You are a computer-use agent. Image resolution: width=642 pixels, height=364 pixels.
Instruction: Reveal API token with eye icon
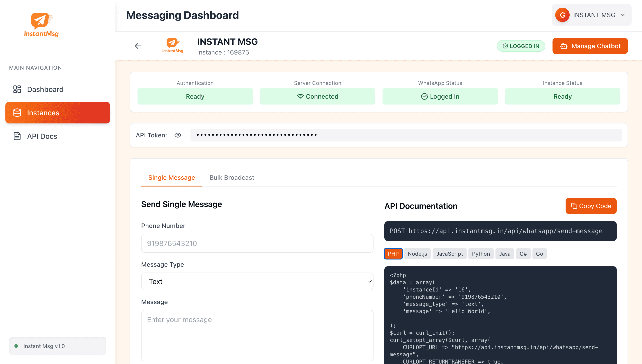[178, 135]
